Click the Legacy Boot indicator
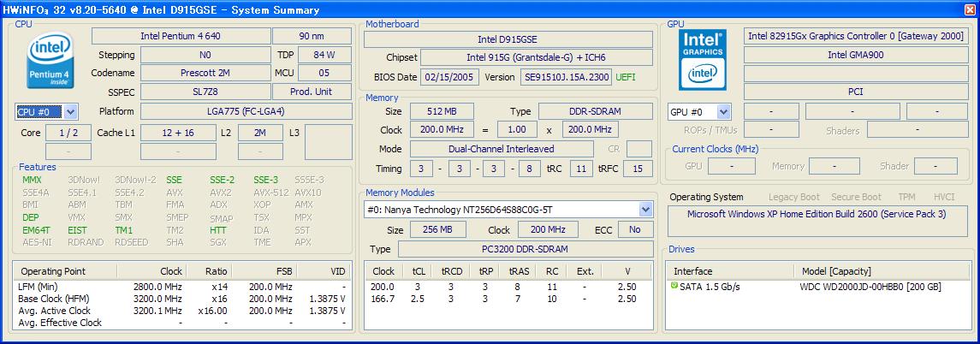 click(793, 198)
